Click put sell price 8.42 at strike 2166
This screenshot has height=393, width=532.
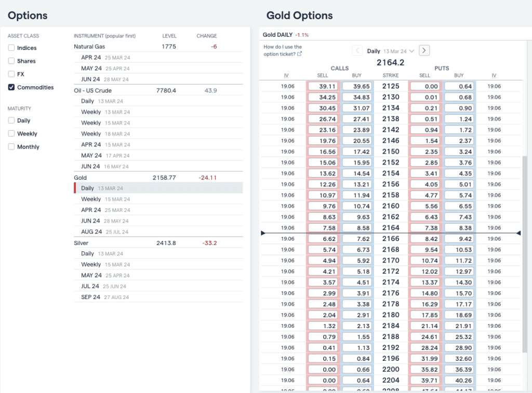tap(425, 239)
